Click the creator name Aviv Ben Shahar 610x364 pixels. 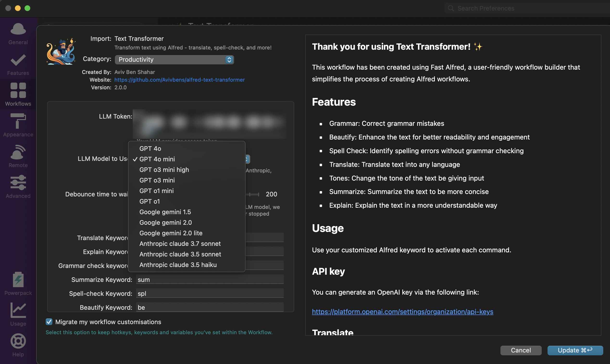click(135, 72)
